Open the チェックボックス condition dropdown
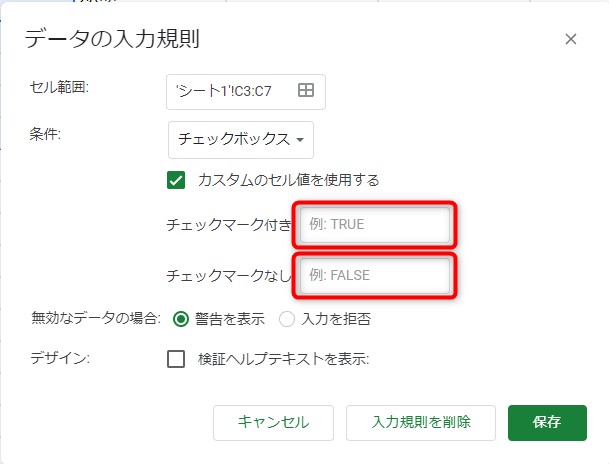This screenshot has width=609, height=464. tap(241, 140)
